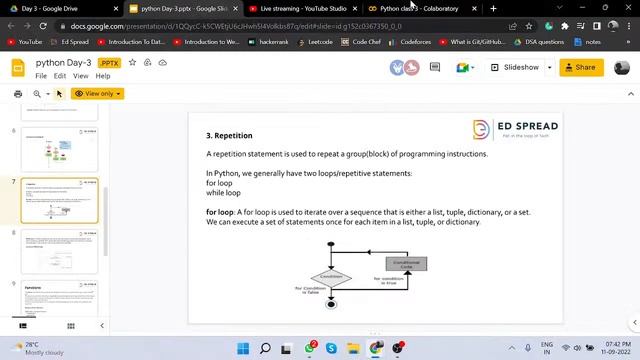Toggle the browser side panel
The width and height of the screenshot is (640, 360).
597,26
